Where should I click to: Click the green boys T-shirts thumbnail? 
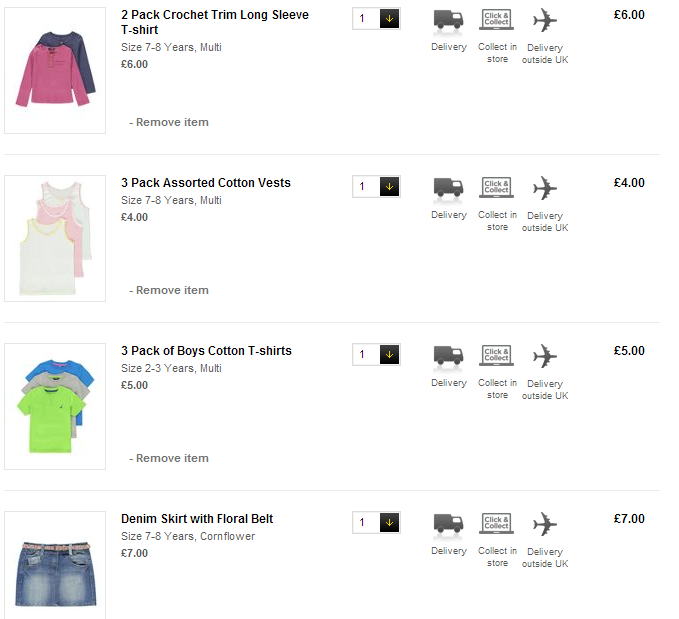point(55,406)
